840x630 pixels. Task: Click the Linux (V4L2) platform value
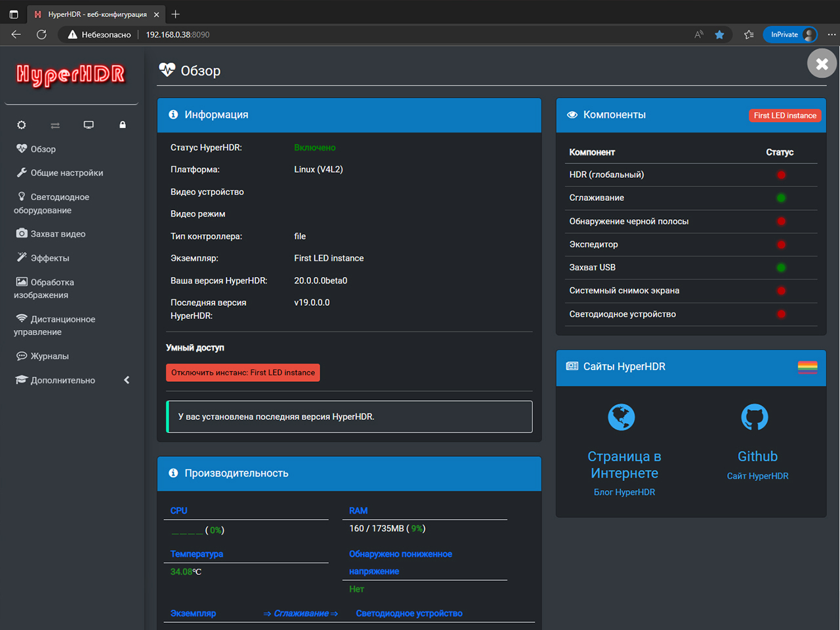[318, 169]
